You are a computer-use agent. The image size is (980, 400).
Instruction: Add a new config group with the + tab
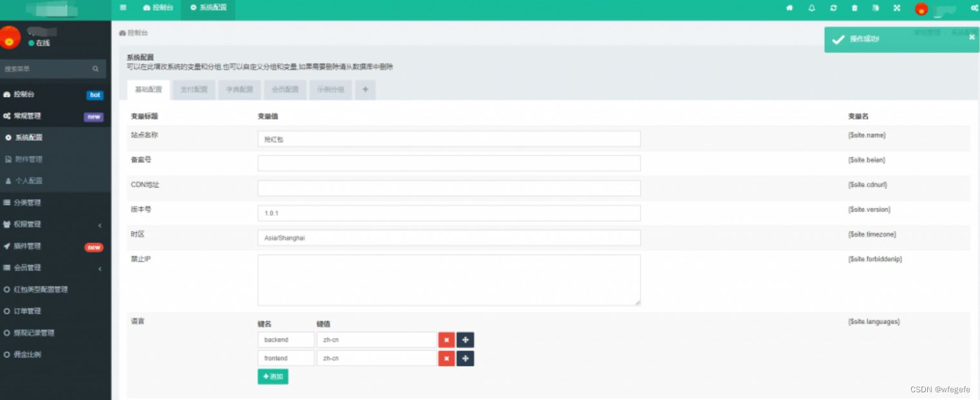(x=365, y=90)
